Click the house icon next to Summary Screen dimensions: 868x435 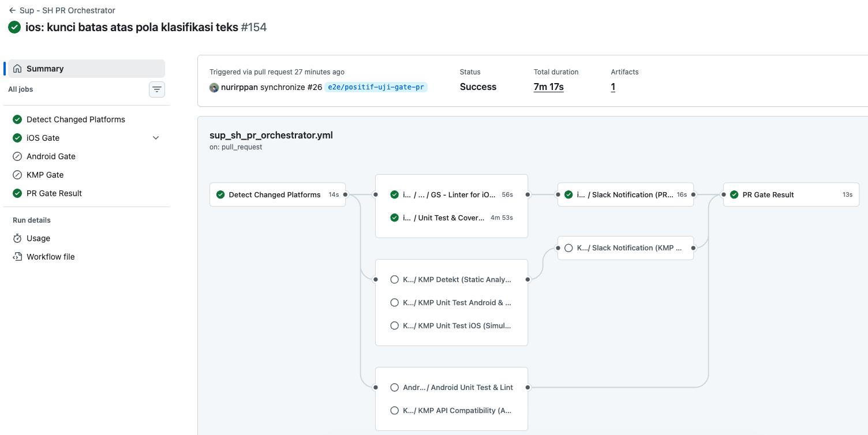coord(17,69)
